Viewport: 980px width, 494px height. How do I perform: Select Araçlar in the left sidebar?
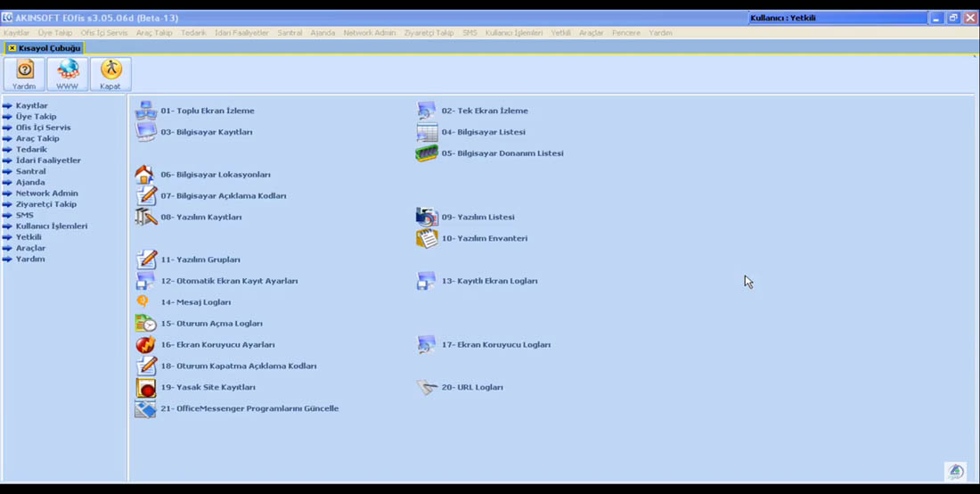click(x=30, y=248)
